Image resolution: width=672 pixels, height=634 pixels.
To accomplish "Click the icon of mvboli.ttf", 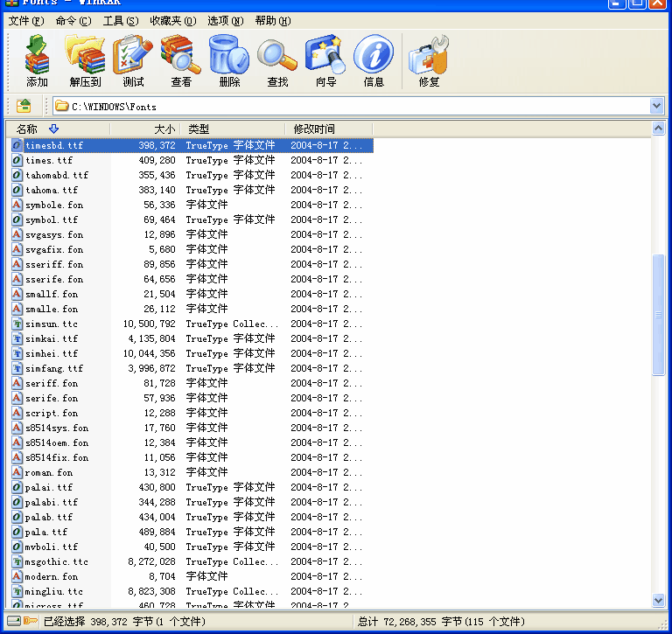I will tap(17, 547).
